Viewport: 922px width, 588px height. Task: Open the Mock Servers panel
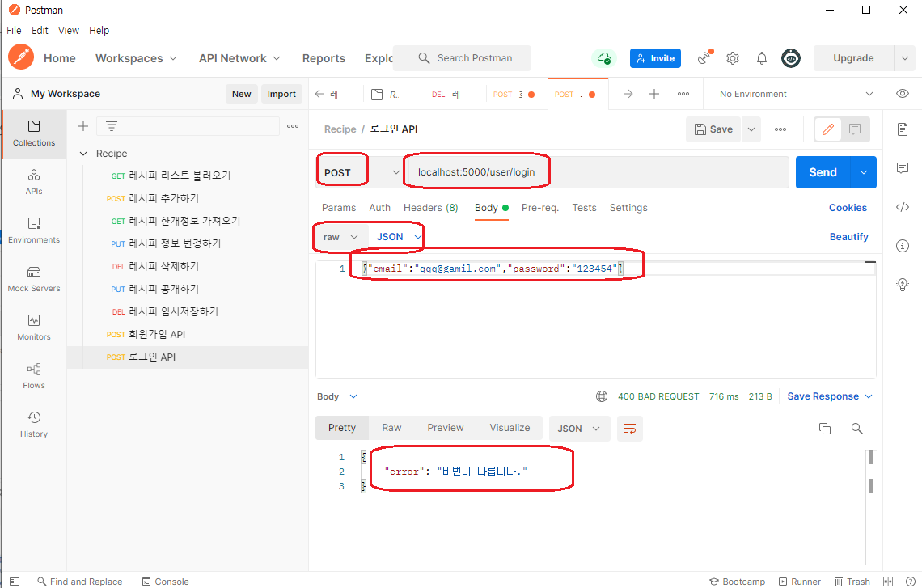[x=34, y=279]
